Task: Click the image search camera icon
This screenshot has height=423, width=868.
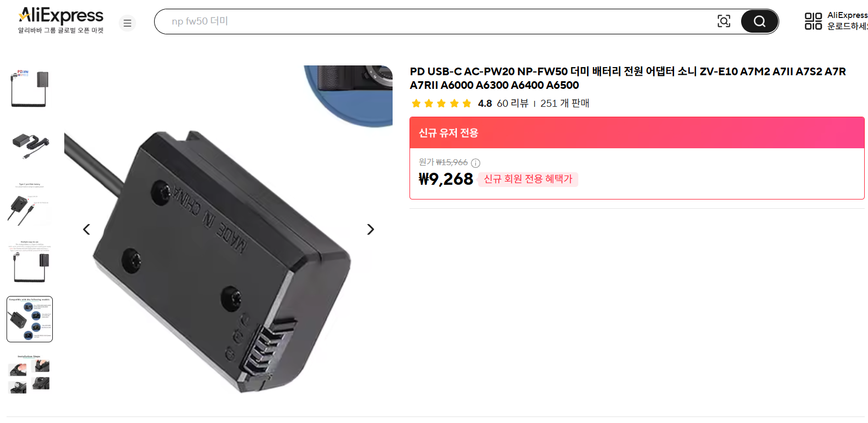Action: click(x=724, y=21)
